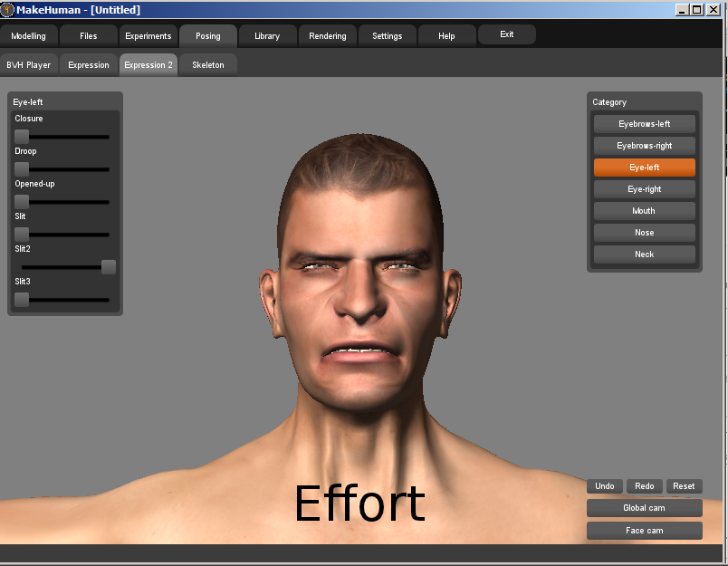Click the Opened-up slider handle
Viewport: 728px width, 566px height.
pyautogui.click(x=22, y=202)
